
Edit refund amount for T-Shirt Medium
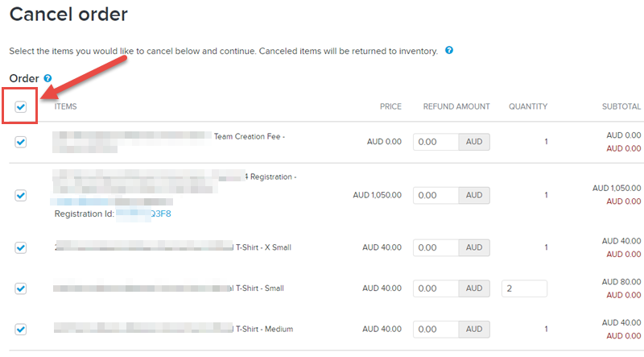pyautogui.click(x=436, y=329)
